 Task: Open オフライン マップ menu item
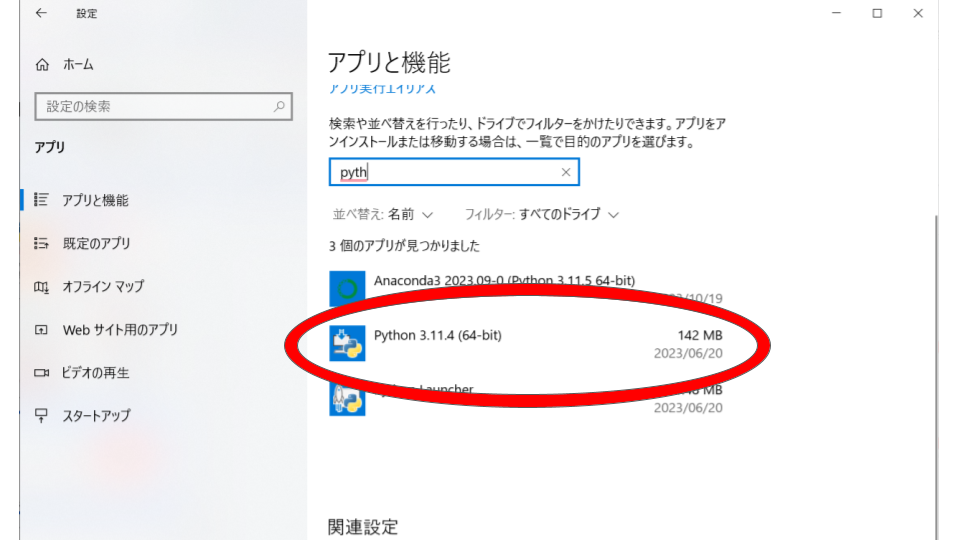(x=103, y=287)
